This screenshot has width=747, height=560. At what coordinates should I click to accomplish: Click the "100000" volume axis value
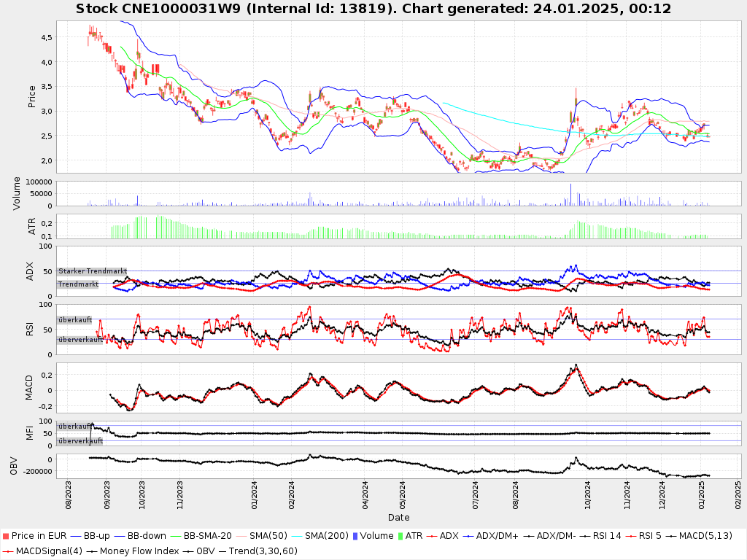[x=39, y=182]
